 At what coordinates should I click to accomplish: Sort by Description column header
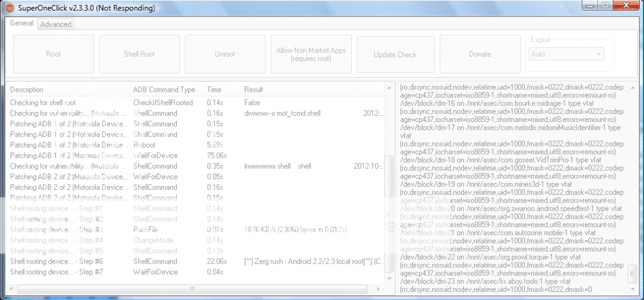coord(68,89)
